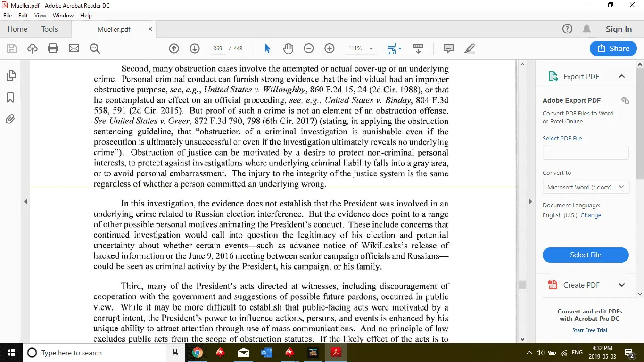Click the blue Select File button
Image resolution: width=644 pixels, height=362 pixels.
[586, 255]
